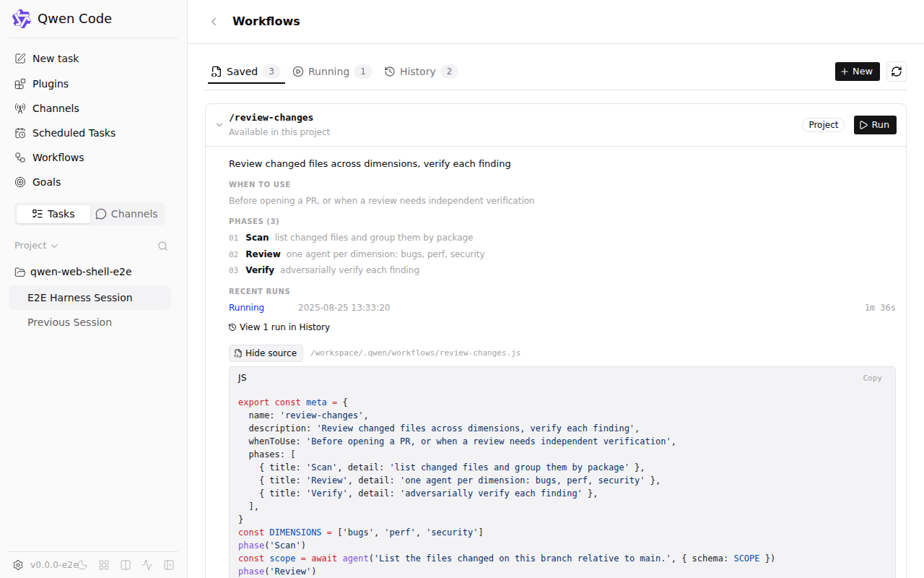Click the sidebar search magnifier icon

coord(163,246)
